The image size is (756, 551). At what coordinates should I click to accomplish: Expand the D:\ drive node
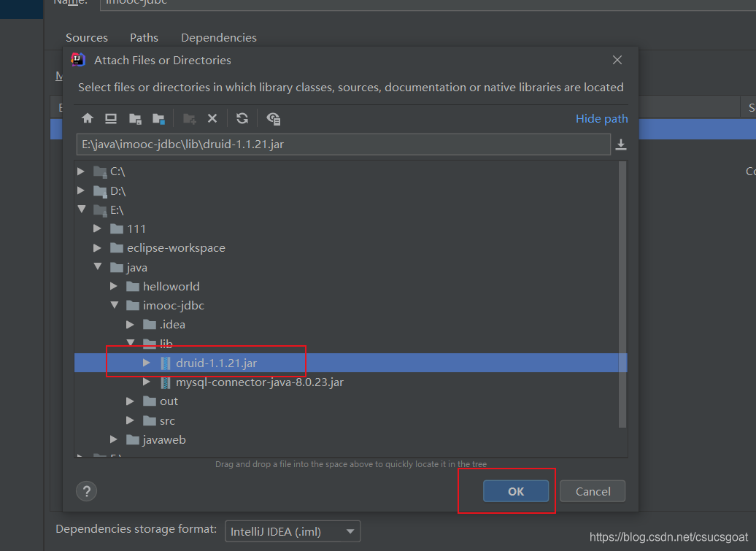81,191
